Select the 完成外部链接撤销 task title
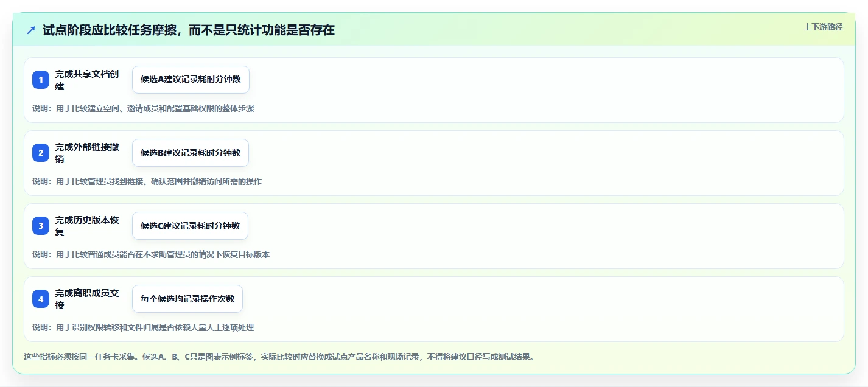The height and width of the screenshot is (387, 868). (x=87, y=153)
